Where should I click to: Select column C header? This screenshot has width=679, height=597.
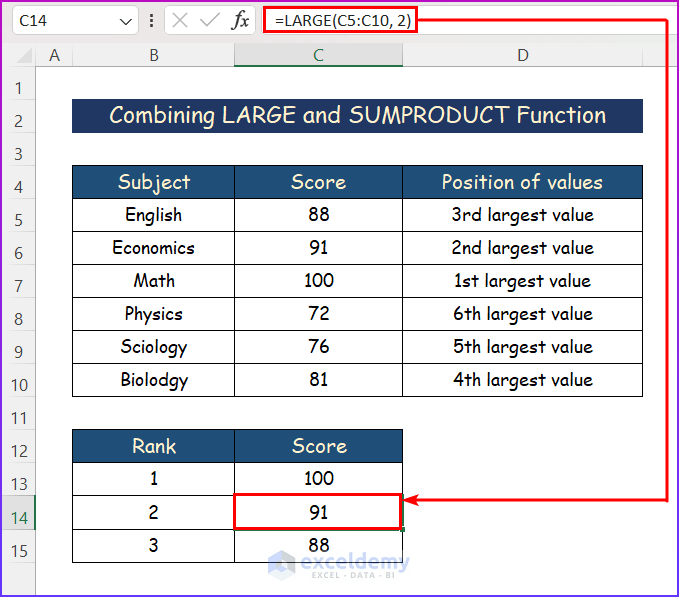tap(318, 55)
